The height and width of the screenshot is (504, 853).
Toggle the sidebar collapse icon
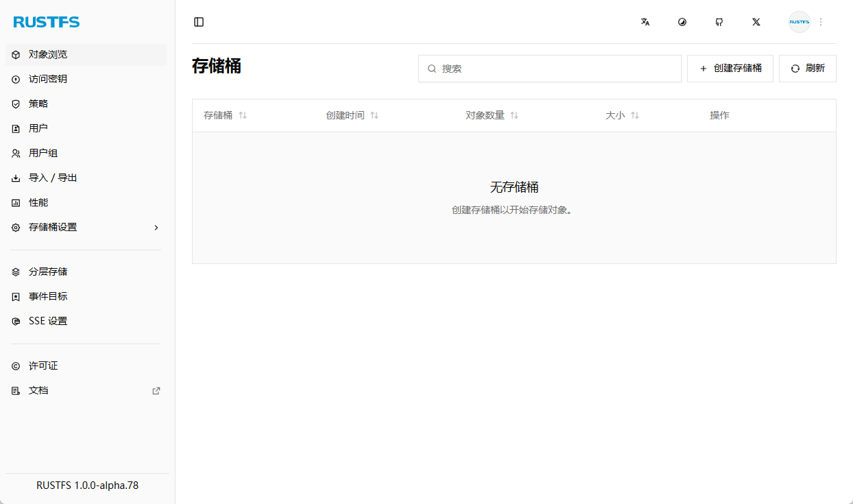pyautogui.click(x=199, y=22)
